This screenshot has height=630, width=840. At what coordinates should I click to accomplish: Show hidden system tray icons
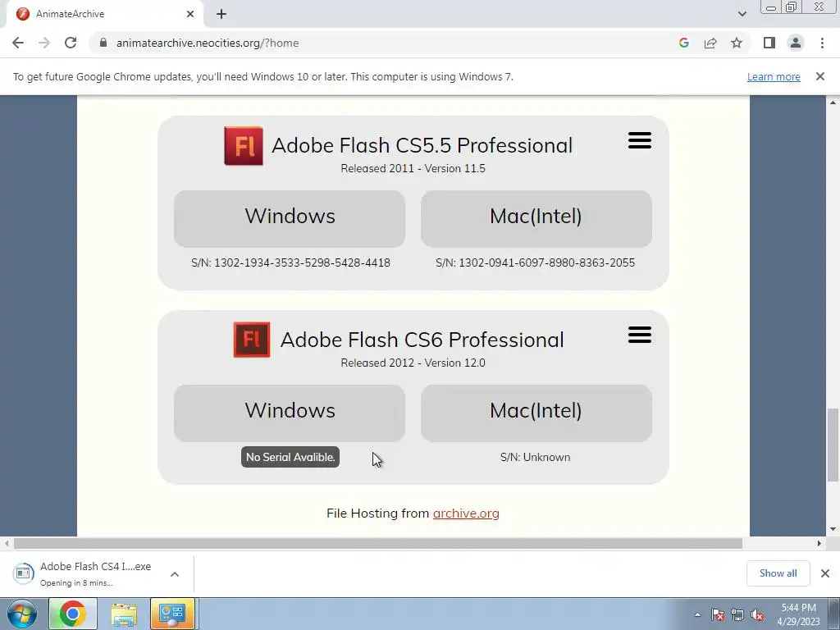[x=697, y=614]
